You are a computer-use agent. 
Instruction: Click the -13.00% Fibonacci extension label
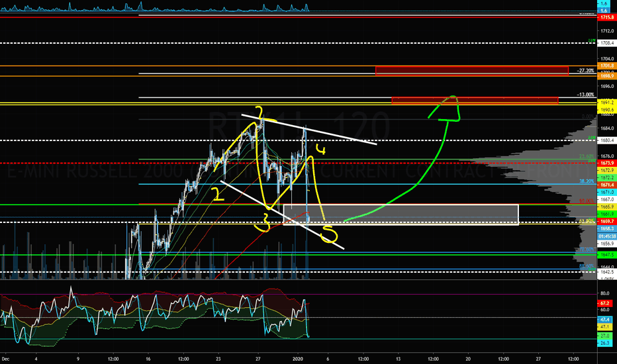(x=585, y=95)
